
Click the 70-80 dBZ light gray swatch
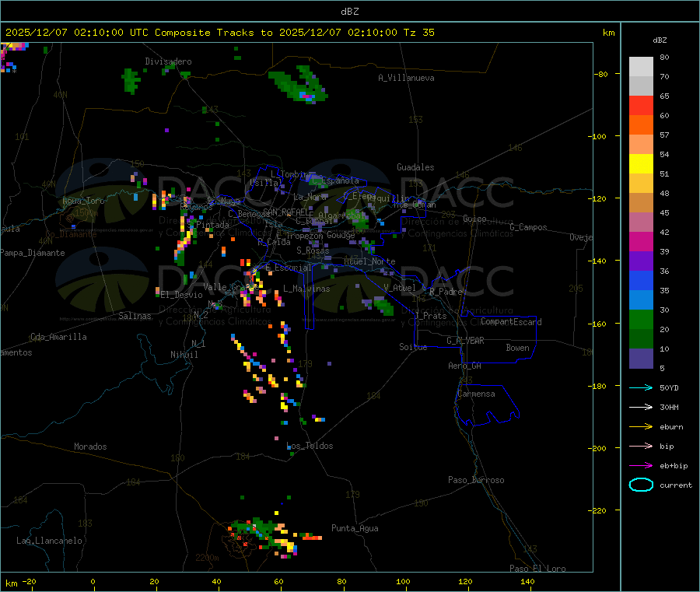coord(641,67)
